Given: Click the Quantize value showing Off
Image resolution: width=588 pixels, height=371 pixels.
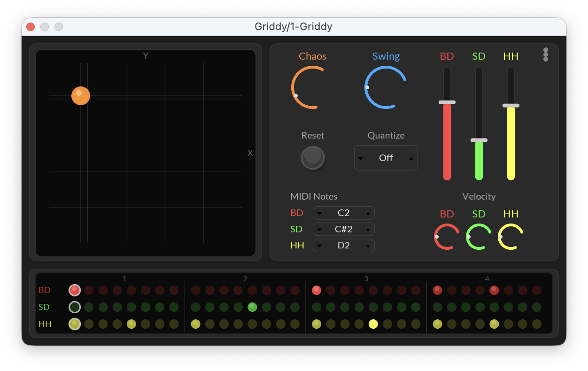Looking at the screenshot, I should [x=386, y=158].
